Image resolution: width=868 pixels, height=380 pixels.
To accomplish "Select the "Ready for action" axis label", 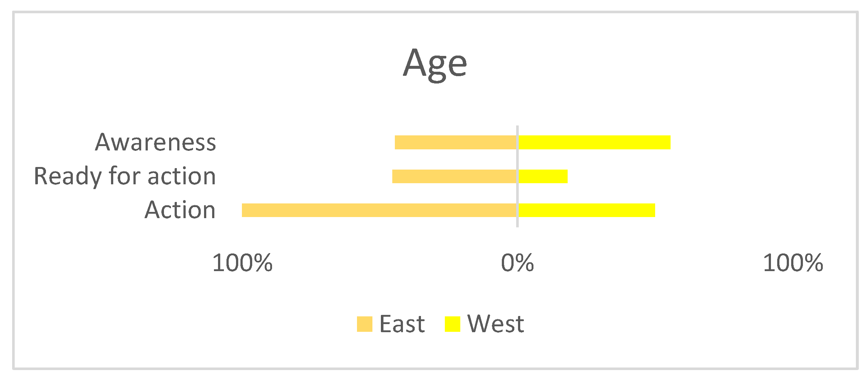I will point(125,176).
